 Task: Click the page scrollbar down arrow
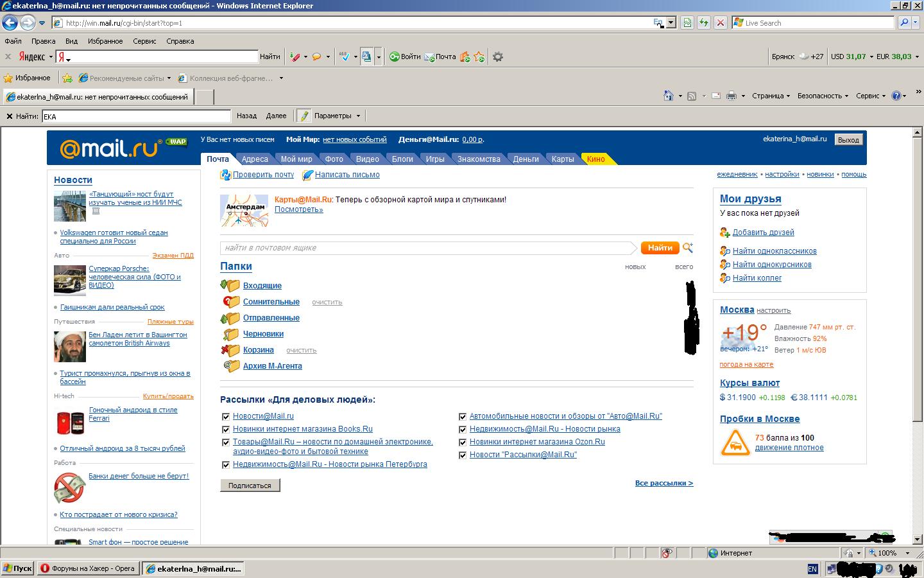point(918,539)
